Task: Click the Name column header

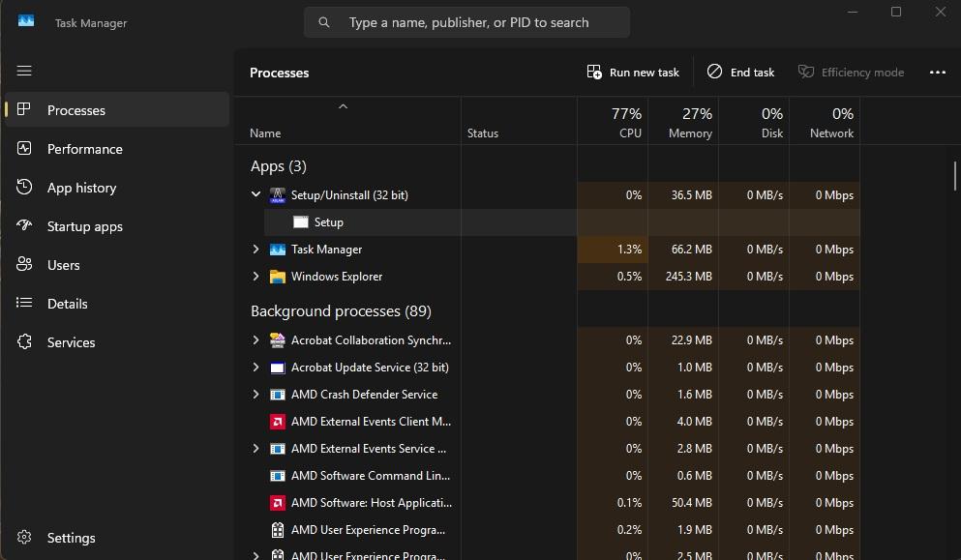Action: (x=347, y=121)
